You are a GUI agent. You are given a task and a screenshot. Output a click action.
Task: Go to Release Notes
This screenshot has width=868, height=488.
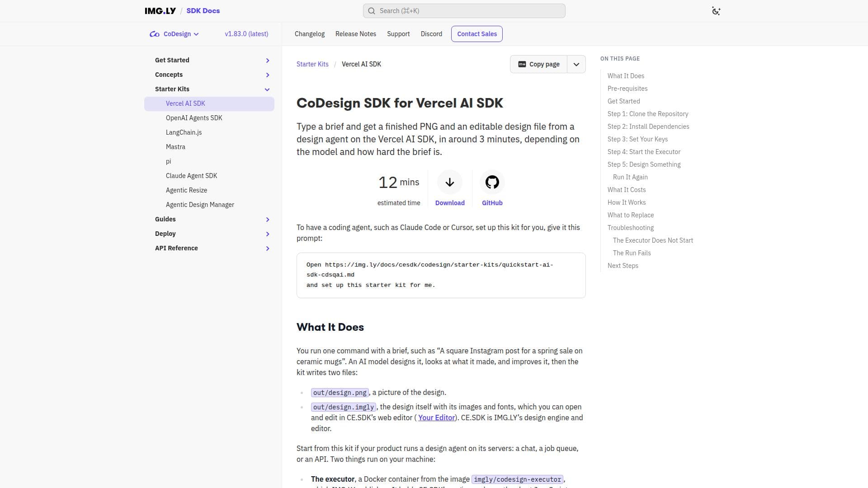click(x=356, y=34)
